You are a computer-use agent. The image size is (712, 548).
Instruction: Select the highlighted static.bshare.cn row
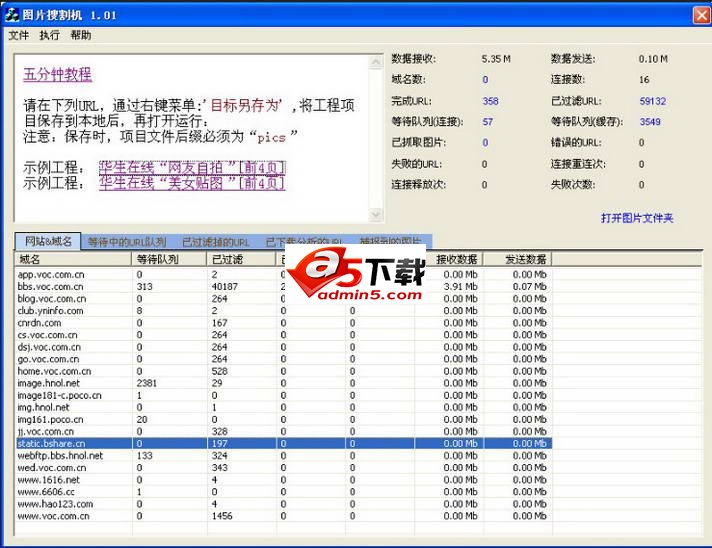283,444
